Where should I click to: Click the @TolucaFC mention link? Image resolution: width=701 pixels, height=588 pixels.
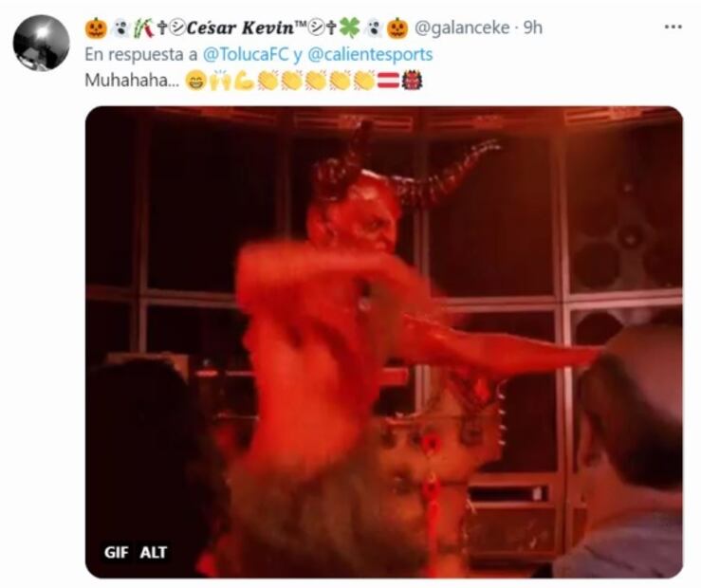246,54
